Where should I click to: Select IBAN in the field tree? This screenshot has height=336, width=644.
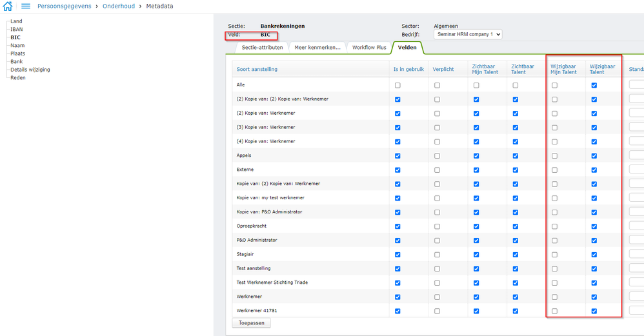pos(16,30)
